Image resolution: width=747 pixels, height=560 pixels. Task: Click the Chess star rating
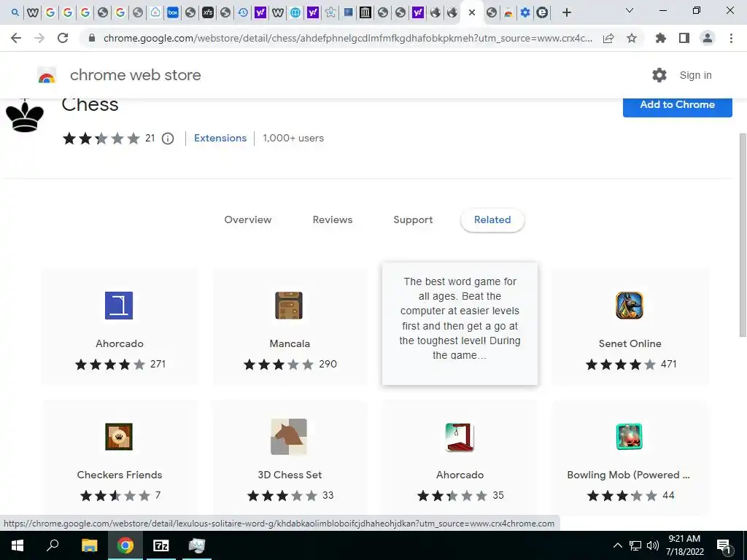(101, 139)
